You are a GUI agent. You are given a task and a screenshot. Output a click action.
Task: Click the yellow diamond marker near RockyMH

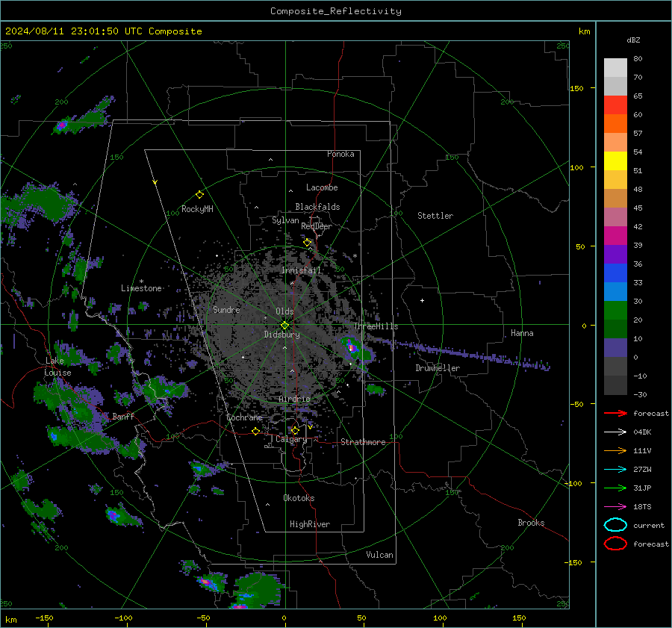tap(199, 195)
